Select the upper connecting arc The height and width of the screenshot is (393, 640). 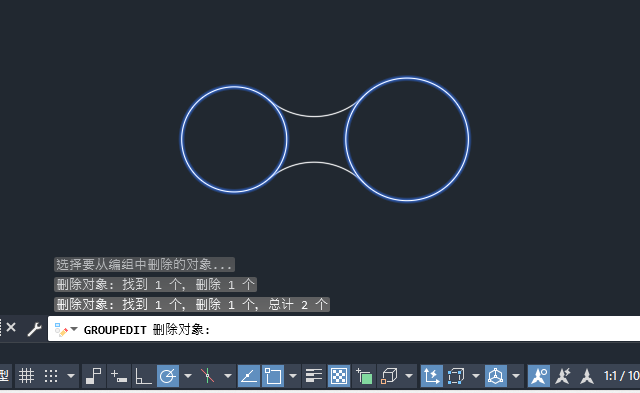coord(314,116)
